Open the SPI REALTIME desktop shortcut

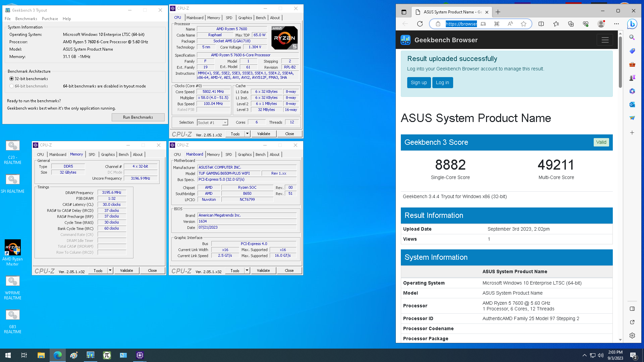click(x=13, y=184)
